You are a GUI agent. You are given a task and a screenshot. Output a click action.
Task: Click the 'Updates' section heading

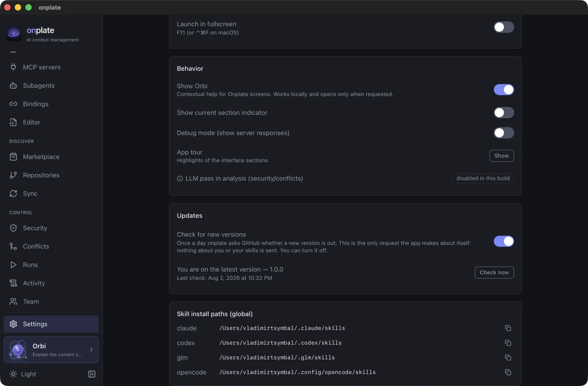click(x=190, y=216)
